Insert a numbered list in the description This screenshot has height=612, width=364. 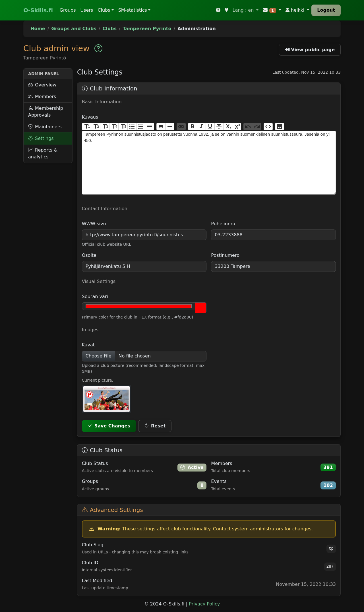(x=141, y=127)
